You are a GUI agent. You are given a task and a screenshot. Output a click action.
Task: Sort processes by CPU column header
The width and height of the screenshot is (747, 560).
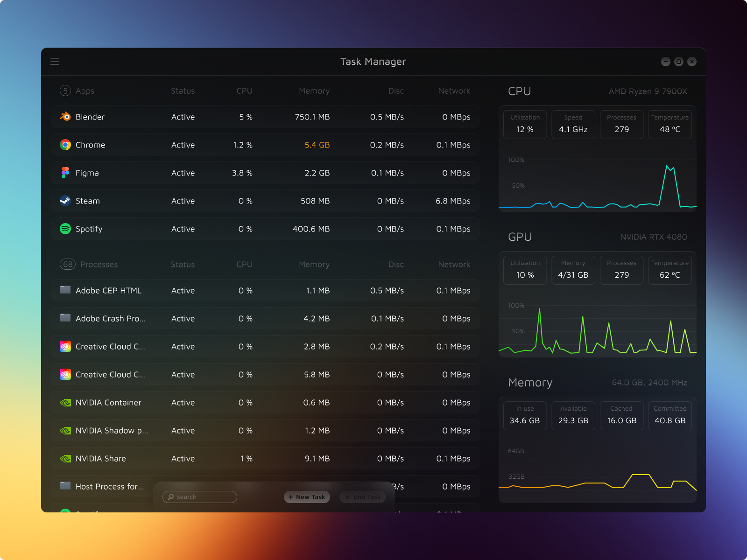point(244,265)
